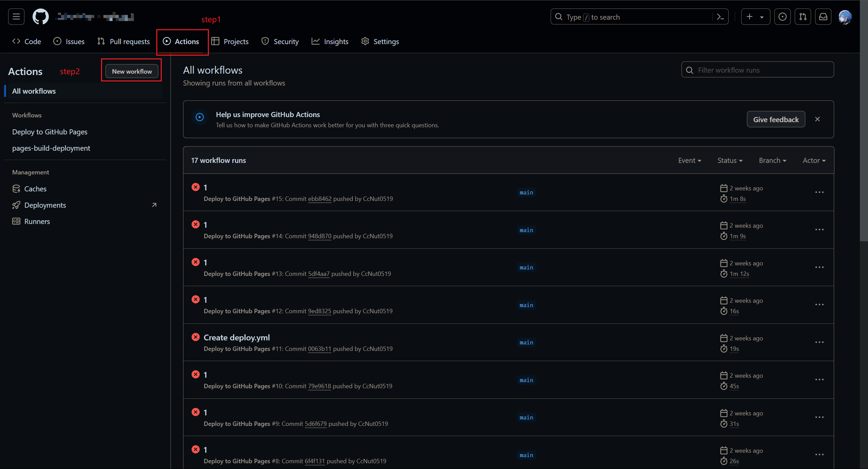Expand the create new dropdown caret

pos(762,17)
